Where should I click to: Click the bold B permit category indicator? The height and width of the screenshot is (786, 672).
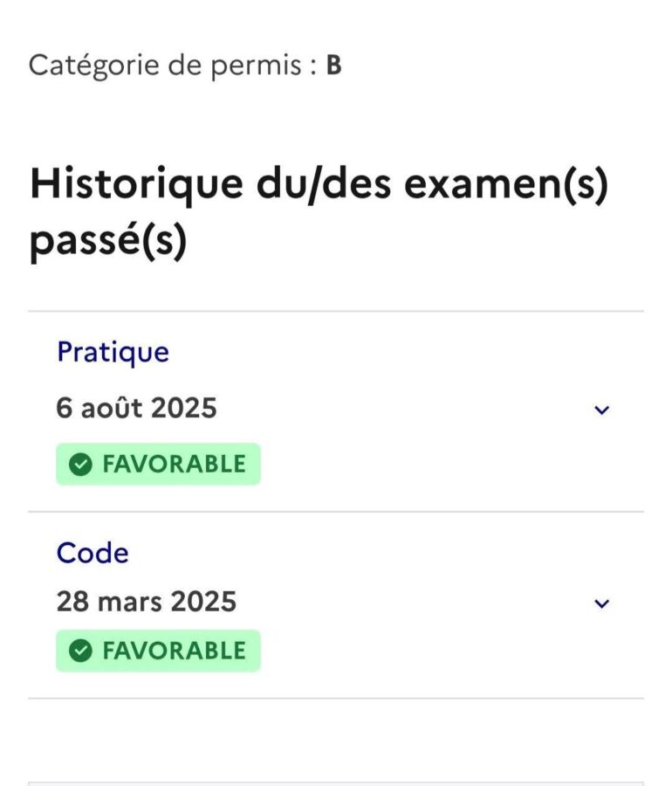(333, 64)
